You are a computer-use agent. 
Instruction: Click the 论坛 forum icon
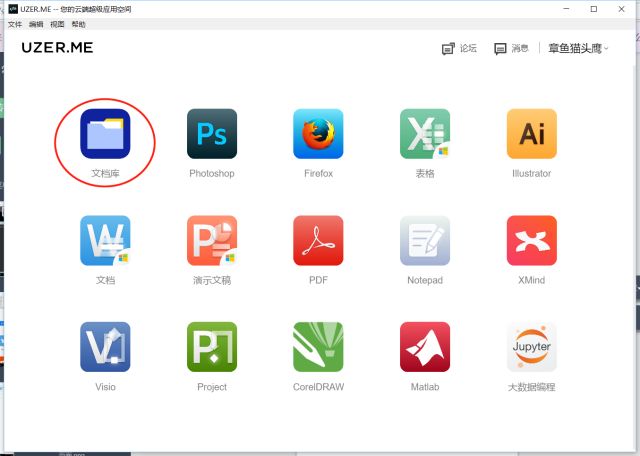coord(448,49)
